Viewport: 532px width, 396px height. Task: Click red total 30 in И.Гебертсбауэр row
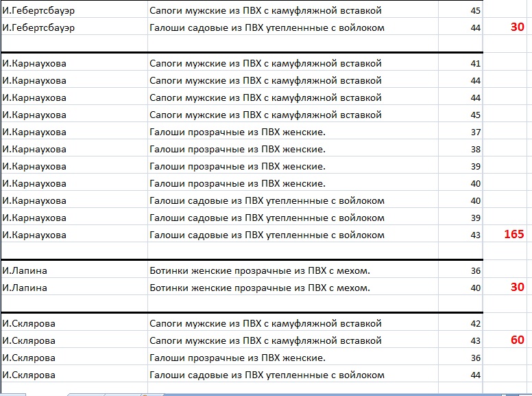[x=516, y=27]
